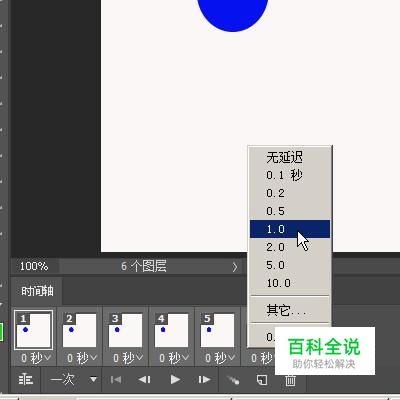Click the 一次 loop setting label
The height and width of the screenshot is (400, 400).
(x=62, y=379)
